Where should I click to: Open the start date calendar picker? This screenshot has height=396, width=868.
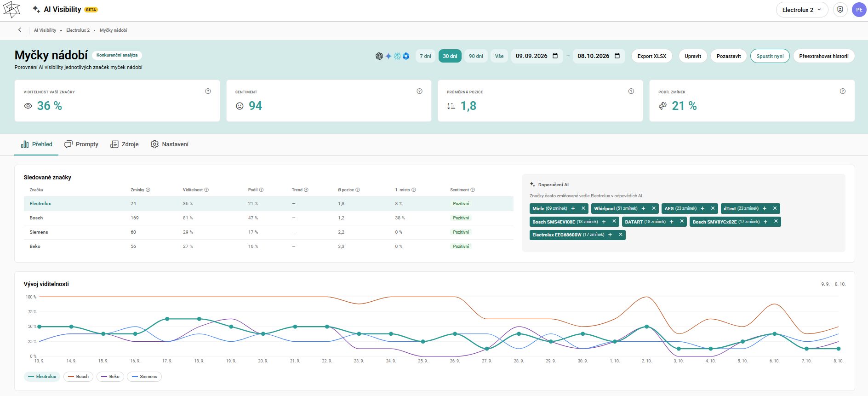pos(555,56)
